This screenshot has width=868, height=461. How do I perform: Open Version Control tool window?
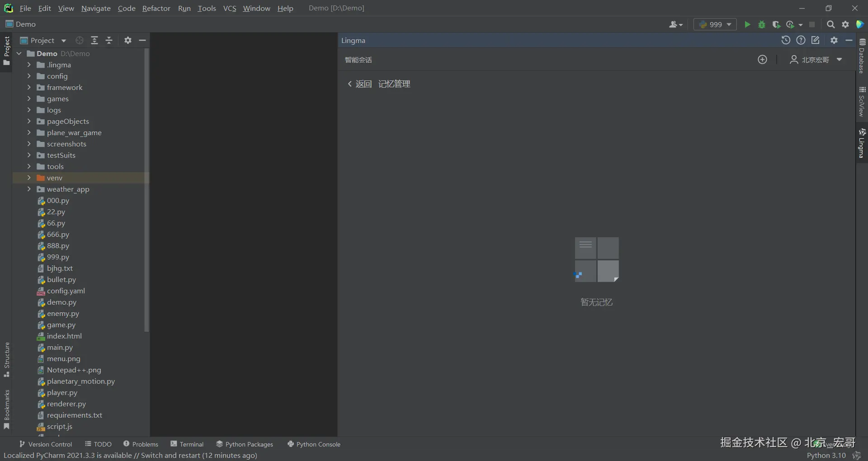click(x=46, y=444)
